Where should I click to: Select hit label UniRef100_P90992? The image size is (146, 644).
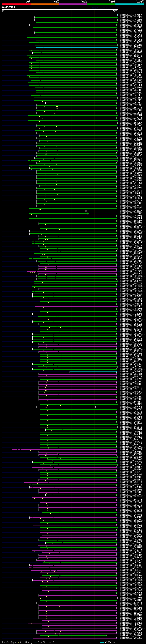pyautogui.click(x=131, y=259)
